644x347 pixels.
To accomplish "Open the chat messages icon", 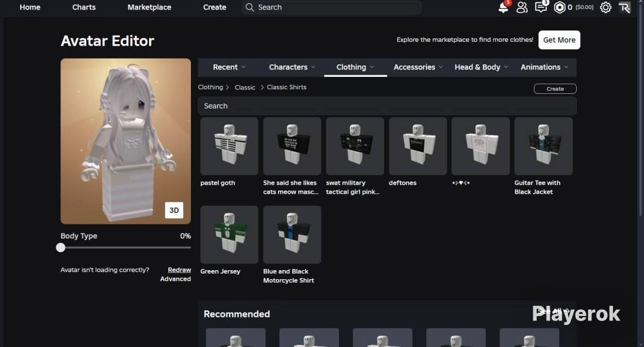I will point(541,7).
